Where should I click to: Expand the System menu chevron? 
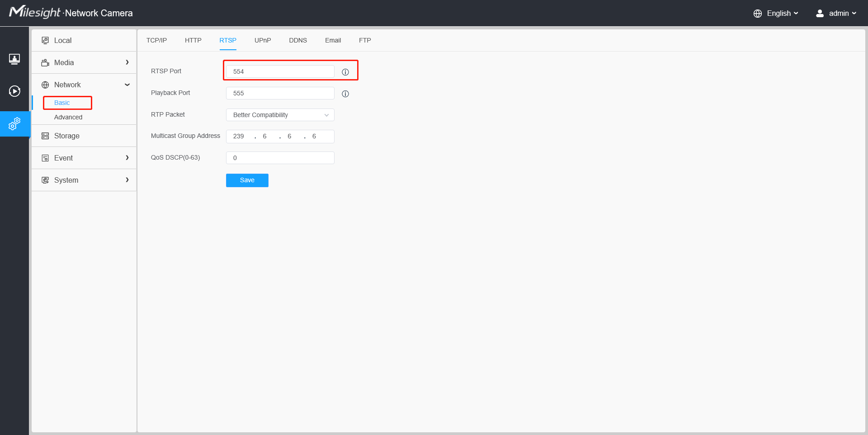pyautogui.click(x=127, y=180)
